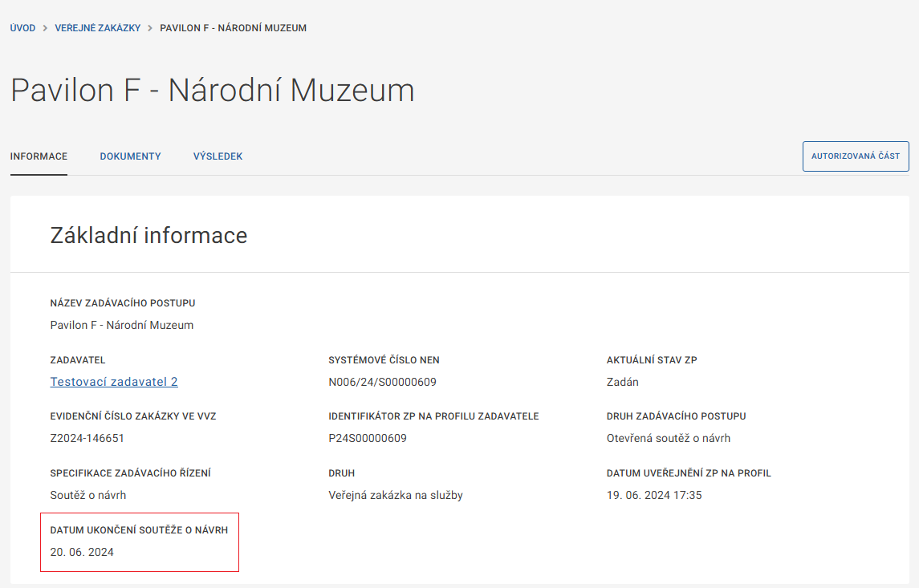Screen dimensions: 919x588
Task: Click the breadcrumb chevron right after Úvod
Action: (46, 28)
